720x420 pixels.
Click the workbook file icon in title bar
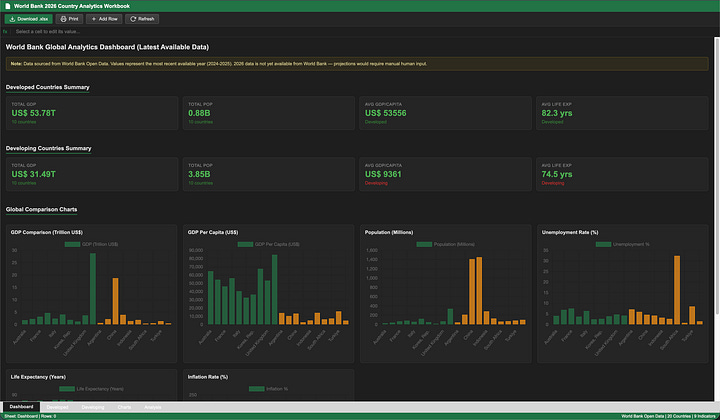pos(7,6)
